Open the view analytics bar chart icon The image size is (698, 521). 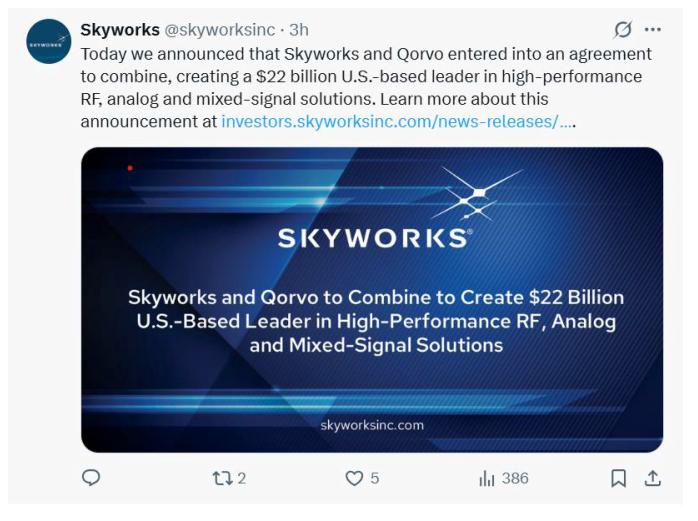click(487, 478)
